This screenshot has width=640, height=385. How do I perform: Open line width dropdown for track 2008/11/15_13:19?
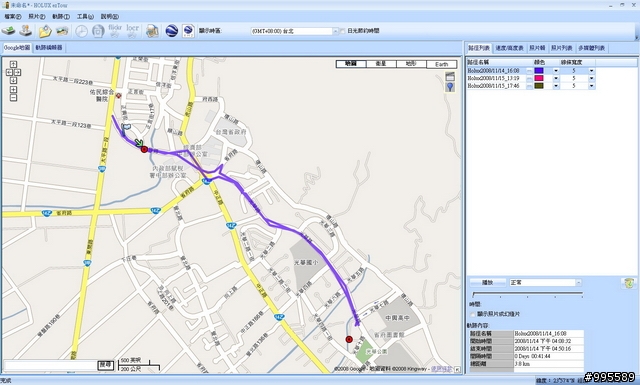click(x=591, y=78)
